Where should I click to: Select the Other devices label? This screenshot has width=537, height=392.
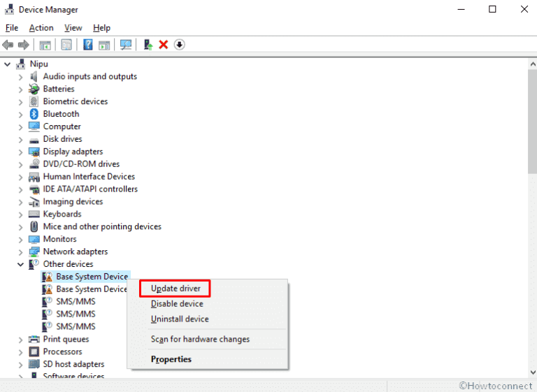click(x=68, y=264)
